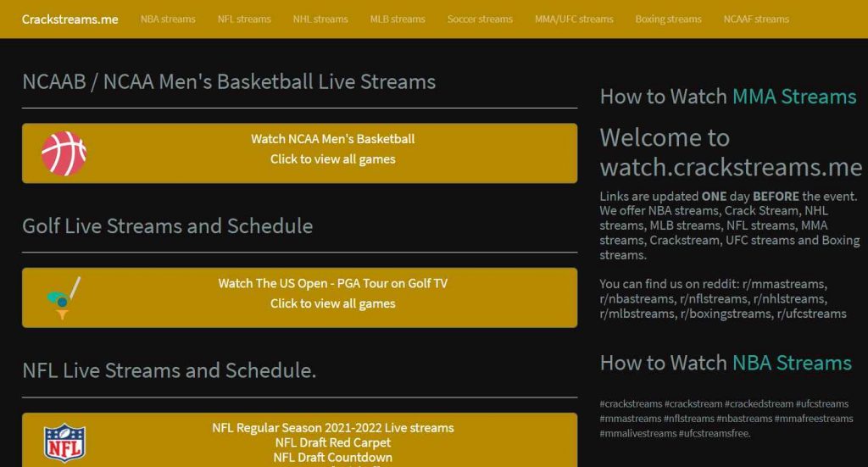Click NFL Regular Season 2021-2022 Live streams banner
The width and height of the screenshot is (868, 467).
[x=332, y=428]
